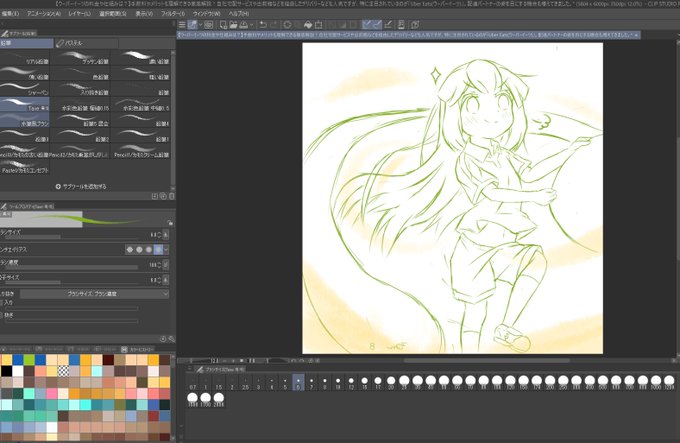This screenshot has height=443, width=680.
Task: Switch to the パステル sub tool tab
Action: [x=86, y=43]
